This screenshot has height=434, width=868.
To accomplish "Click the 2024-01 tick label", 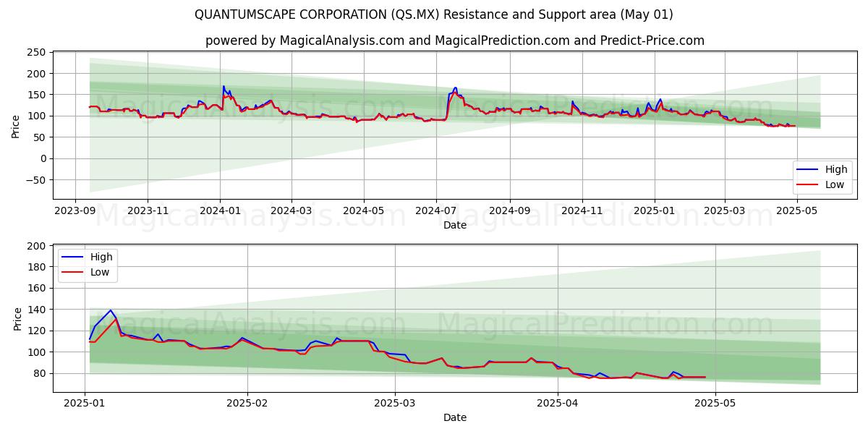I will (x=220, y=210).
